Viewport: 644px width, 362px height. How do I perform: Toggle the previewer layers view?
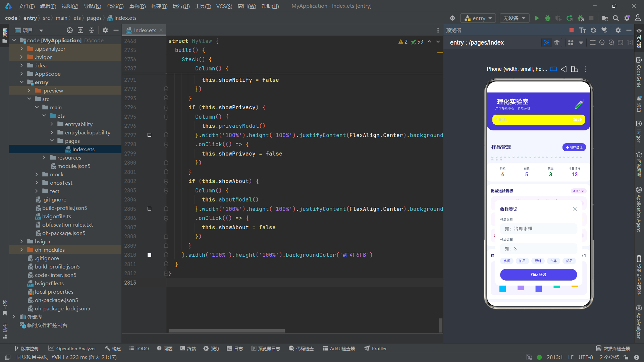pos(557,43)
